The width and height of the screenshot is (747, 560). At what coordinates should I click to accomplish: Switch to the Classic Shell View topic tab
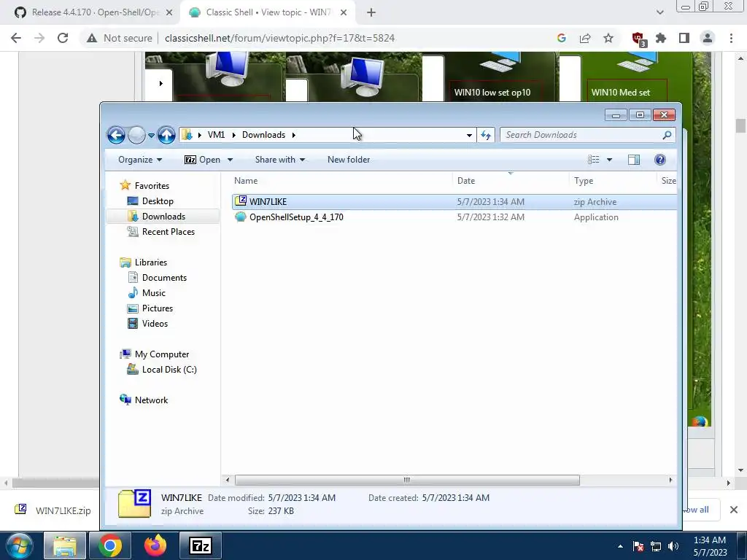coord(267,12)
